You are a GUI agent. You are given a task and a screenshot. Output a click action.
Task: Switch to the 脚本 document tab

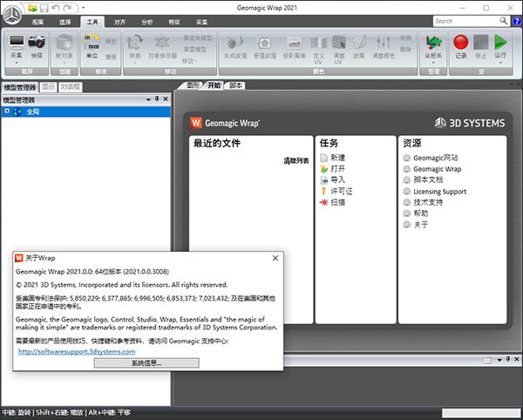(236, 86)
